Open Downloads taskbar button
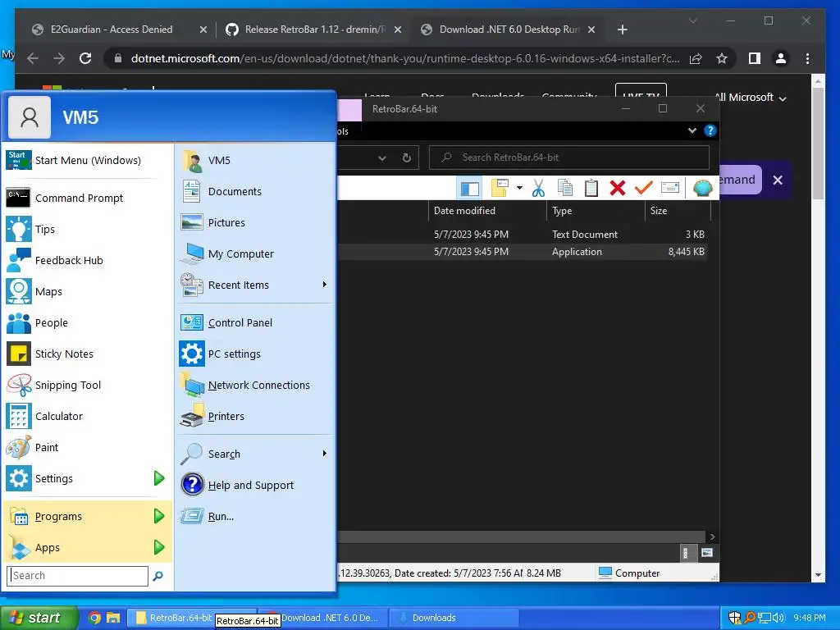The image size is (840, 630). 452,618
